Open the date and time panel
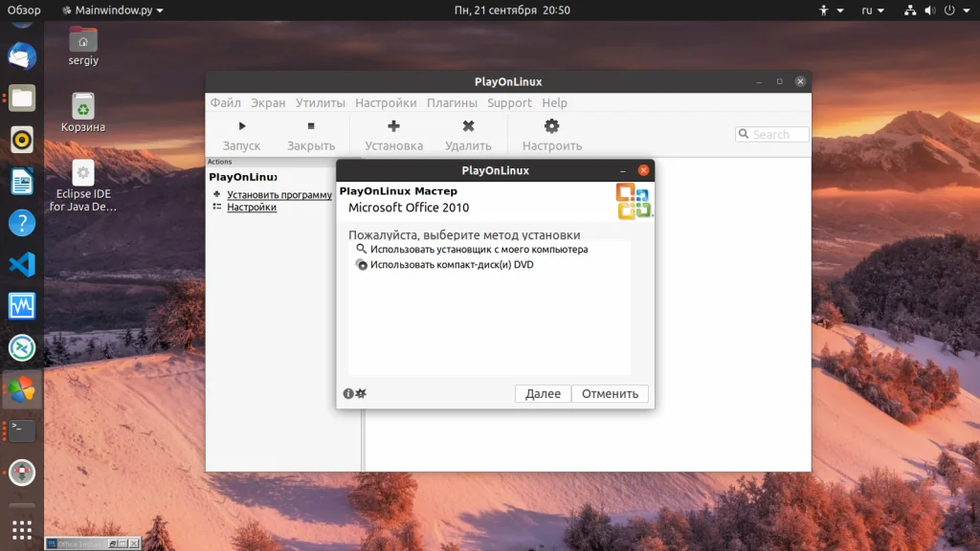The height and width of the screenshot is (551, 980). click(512, 10)
